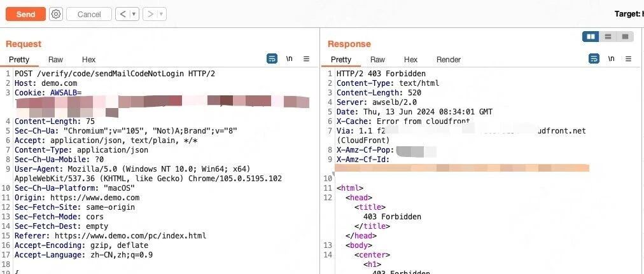Image resolution: width=644 pixels, height=274 pixels.
Task: Click the Date: Thu, 13 Jun 2024 header
Action: (x=414, y=111)
